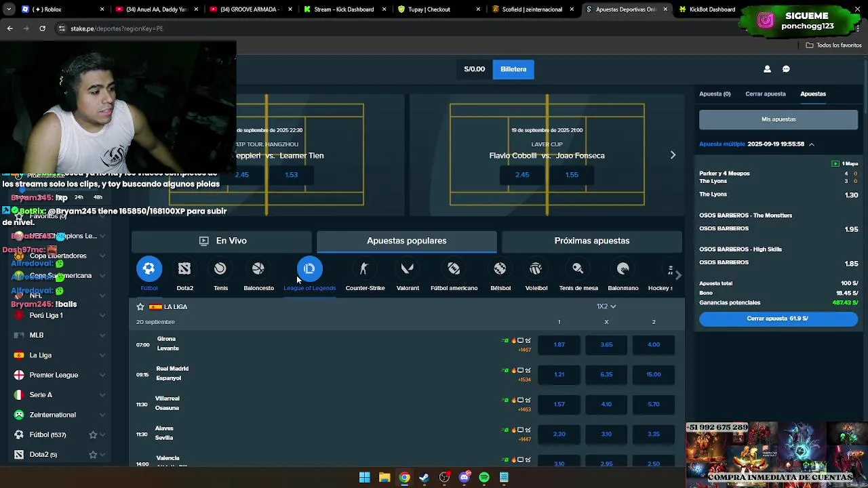Select Osasuna win odds 5.70
The image size is (868, 488).
point(653,404)
